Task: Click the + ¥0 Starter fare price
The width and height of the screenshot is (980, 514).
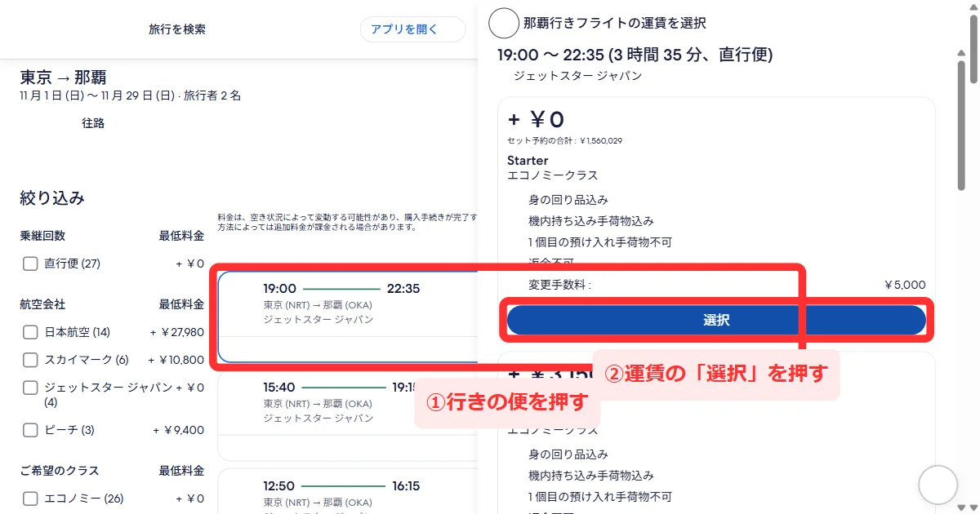Action: click(x=536, y=120)
